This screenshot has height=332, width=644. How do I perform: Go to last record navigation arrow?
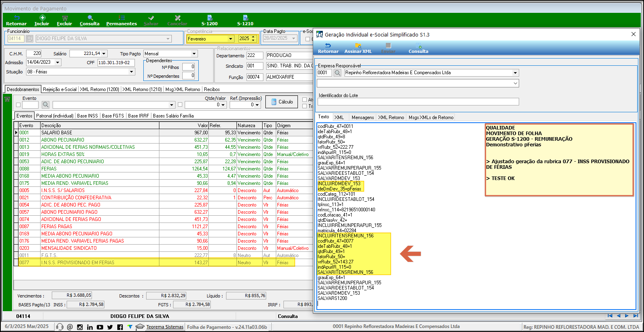(636, 316)
